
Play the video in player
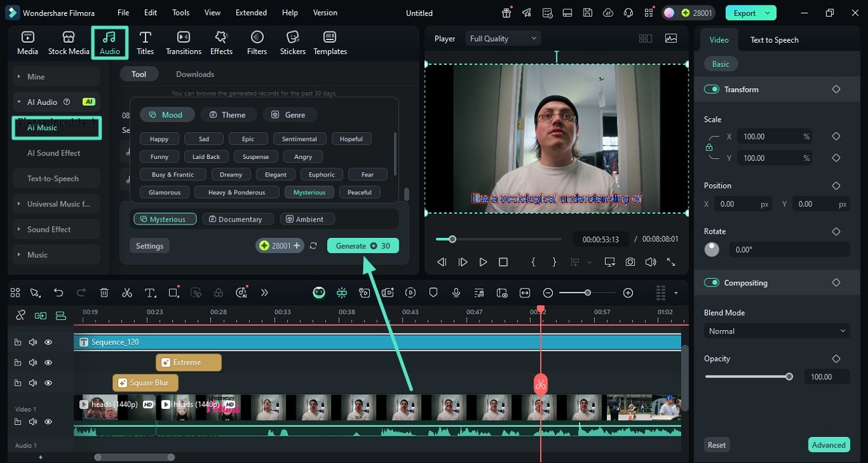tap(483, 262)
